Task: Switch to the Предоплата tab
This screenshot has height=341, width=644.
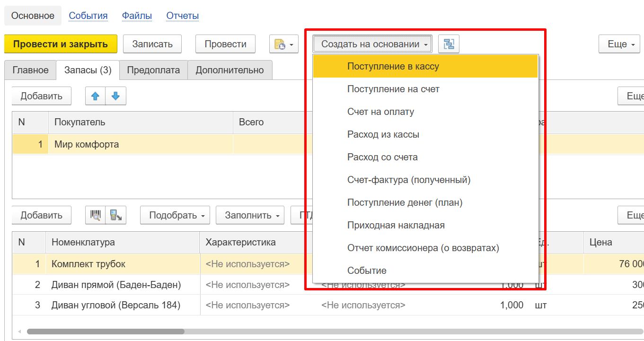Action: pyautogui.click(x=153, y=70)
